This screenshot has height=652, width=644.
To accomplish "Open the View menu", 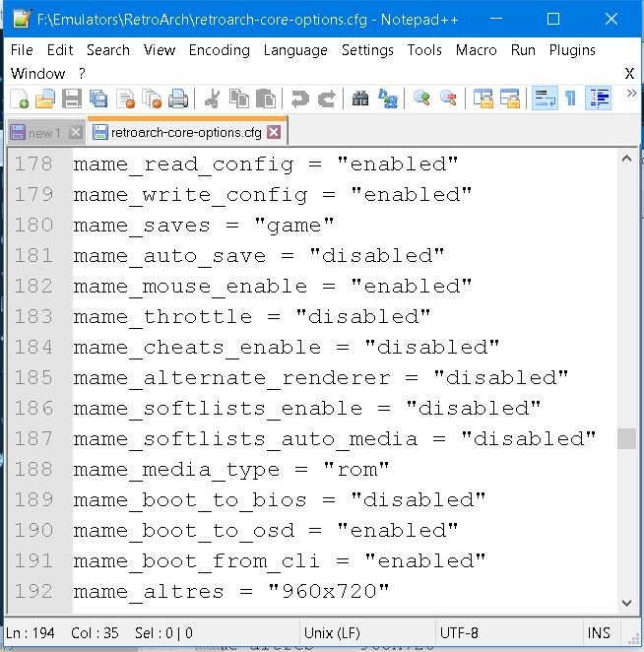I will [160, 50].
